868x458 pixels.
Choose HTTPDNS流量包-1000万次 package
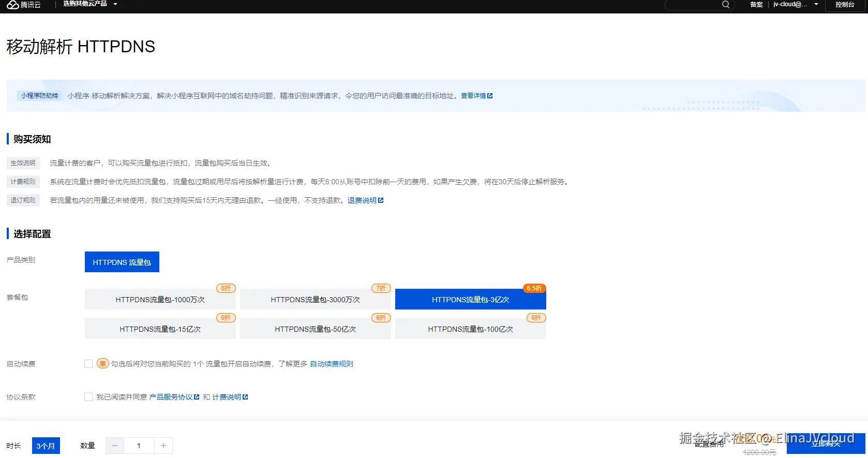[x=160, y=299]
